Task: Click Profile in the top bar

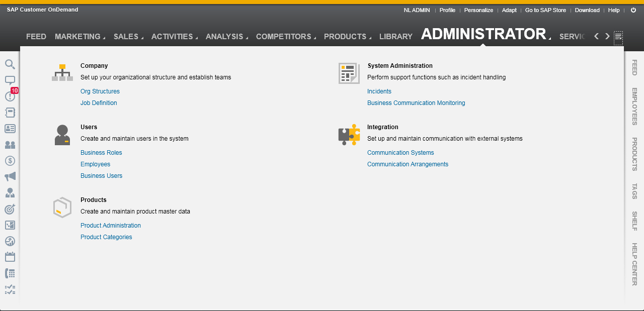Action: [x=447, y=10]
